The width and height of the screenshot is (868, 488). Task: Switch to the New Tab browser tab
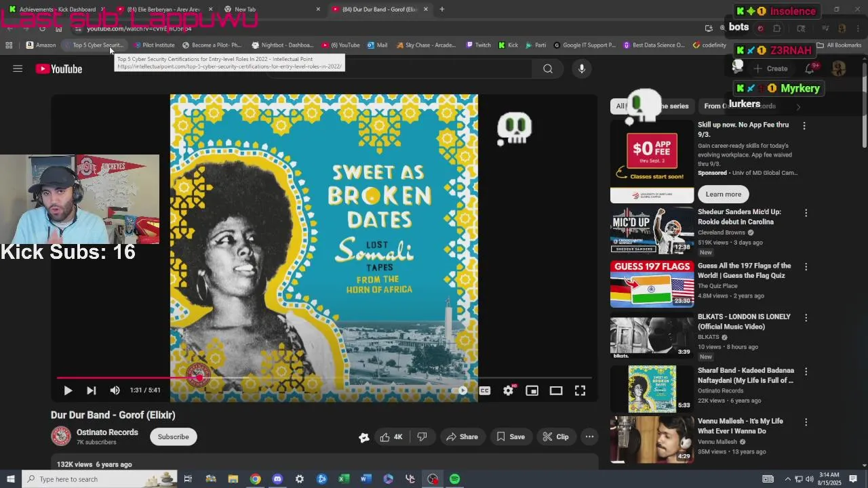271,9
